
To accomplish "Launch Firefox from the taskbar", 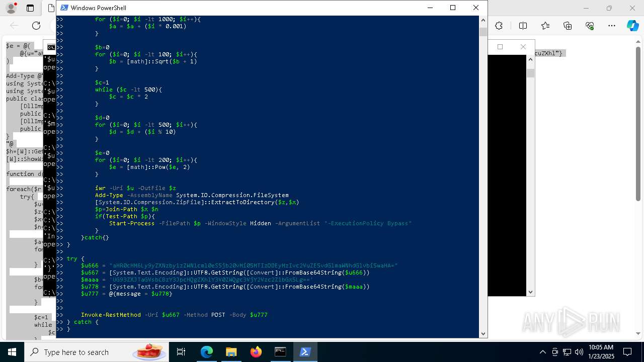I will pyautogui.click(x=256, y=352).
